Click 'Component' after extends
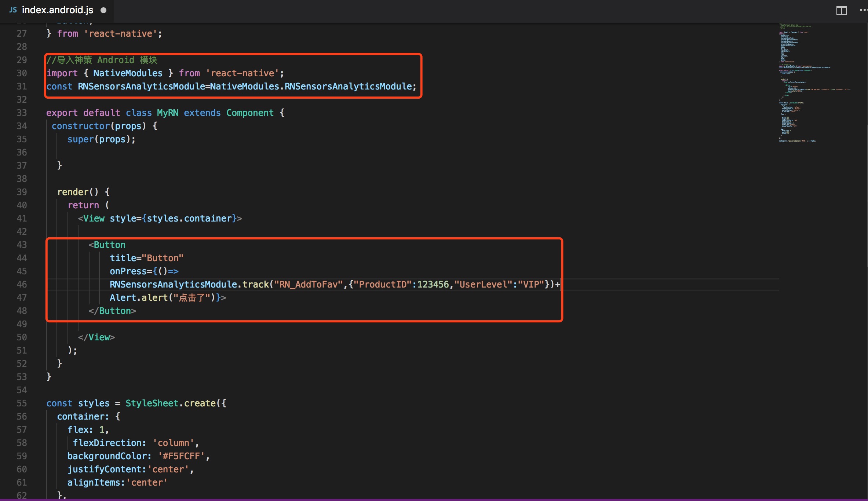 (x=250, y=113)
